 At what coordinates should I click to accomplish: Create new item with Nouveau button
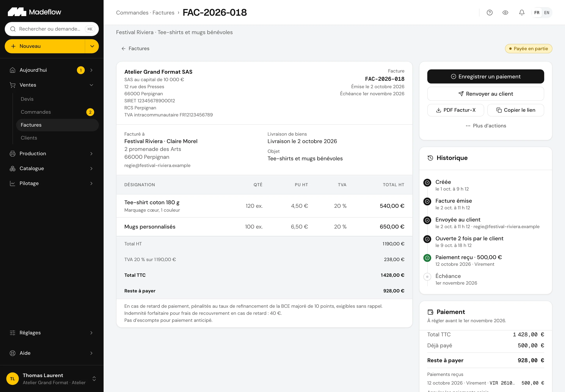(x=45, y=46)
